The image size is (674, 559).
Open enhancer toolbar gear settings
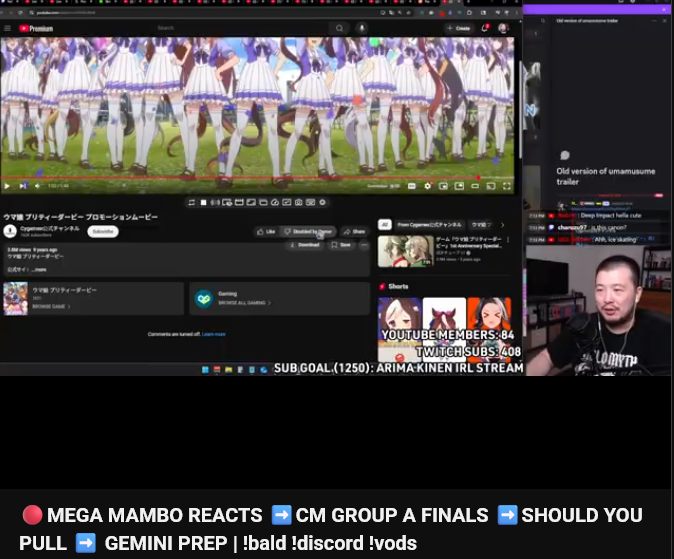[x=322, y=202]
